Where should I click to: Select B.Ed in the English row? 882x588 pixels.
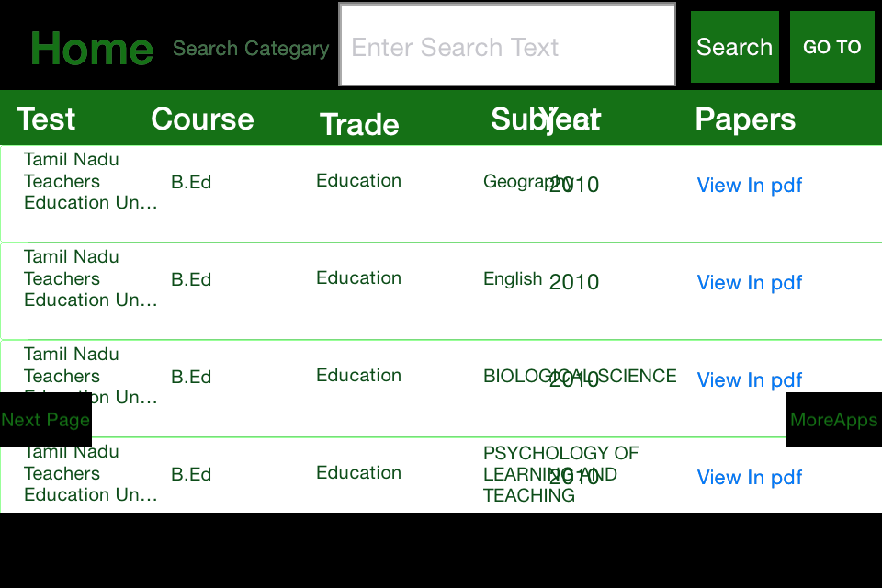click(x=191, y=279)
